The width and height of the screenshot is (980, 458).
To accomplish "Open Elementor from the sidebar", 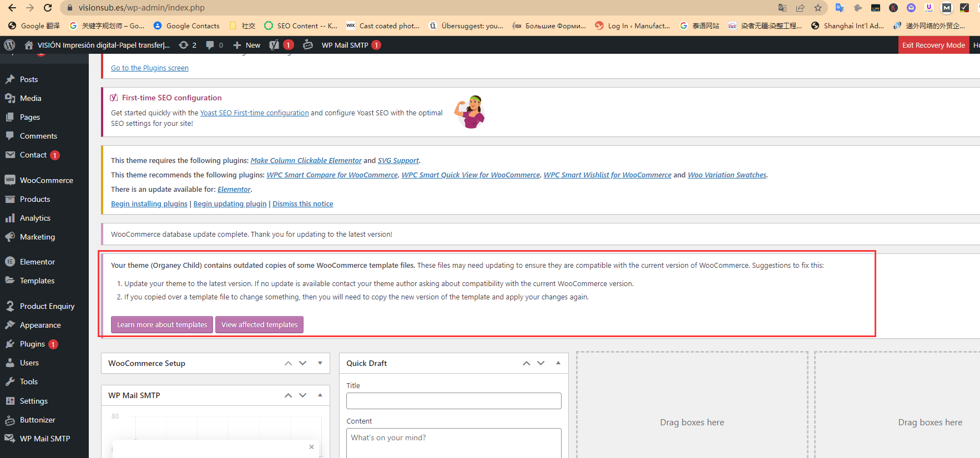I will [37, 262].
